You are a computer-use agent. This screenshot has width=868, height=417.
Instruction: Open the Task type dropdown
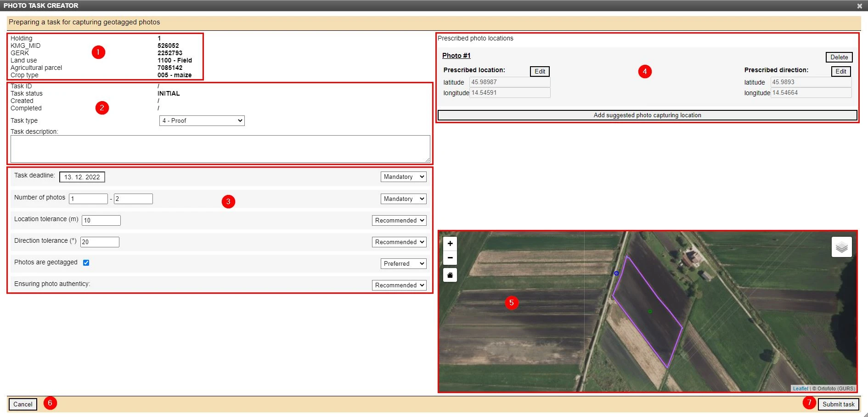pos(202,120)
